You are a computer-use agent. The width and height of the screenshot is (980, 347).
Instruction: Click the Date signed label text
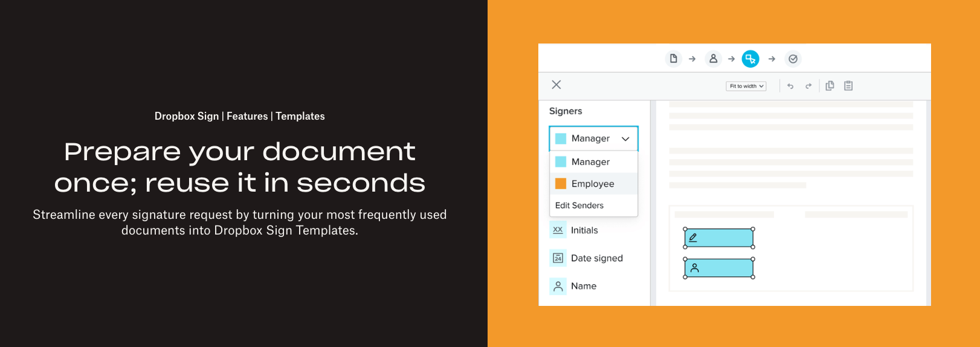pos(597,258)
